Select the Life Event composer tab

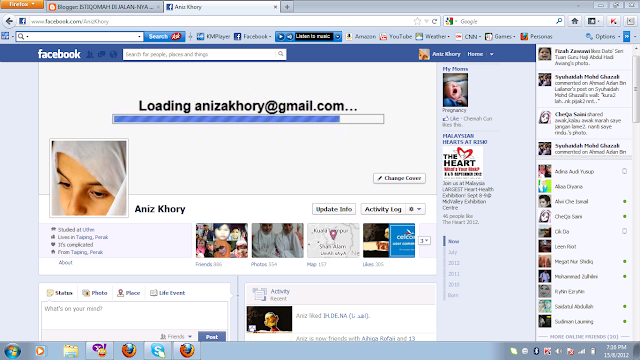tap(167, 293)
